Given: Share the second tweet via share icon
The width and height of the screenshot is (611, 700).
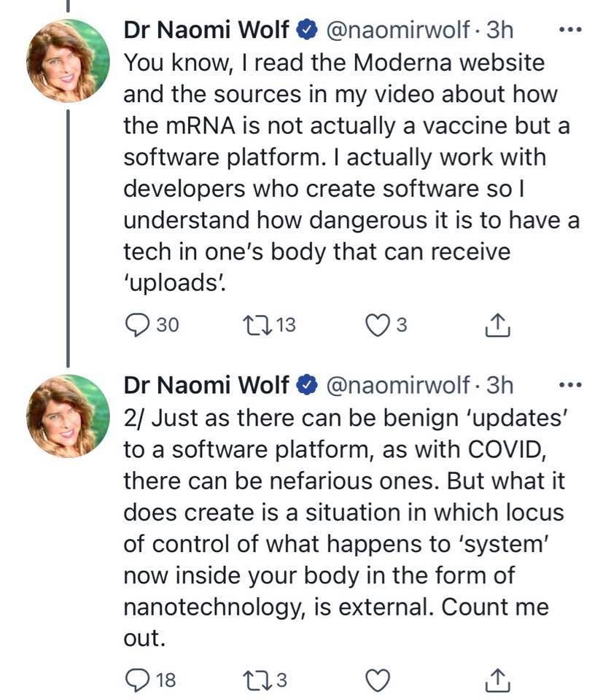Looking at the screenshot, I should 497,680.
